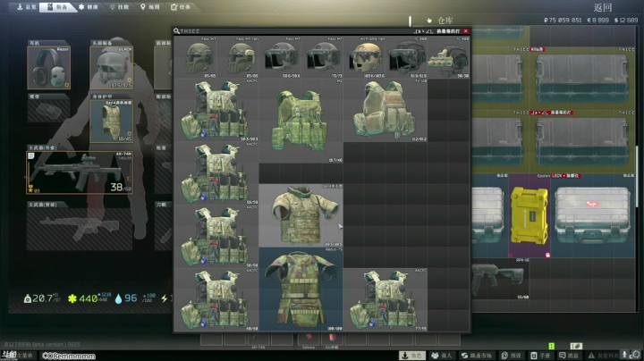The height and width of the screenshot is (361, 644).
Task: Go to the 地图 map tab
Action: pyautogui.click(x=150, y=7)
